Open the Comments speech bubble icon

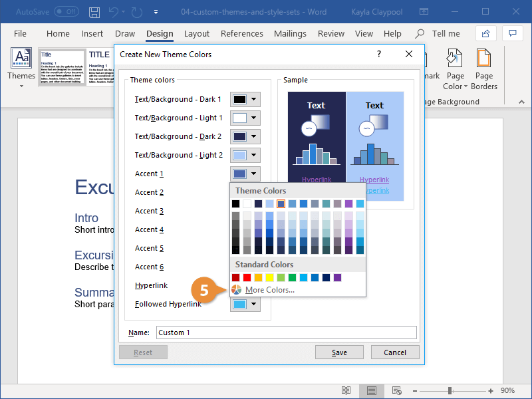pyautogui.click(x=512, y=33)
